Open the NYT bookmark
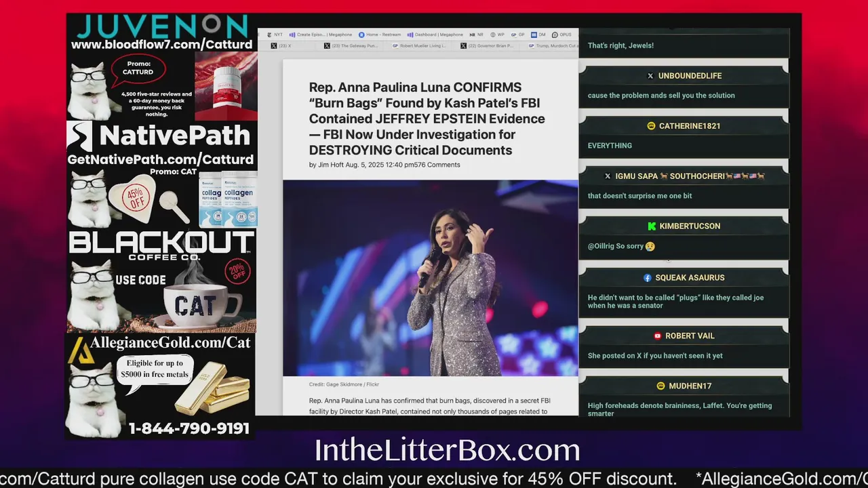The image size is (868, 488). point(275,35)
